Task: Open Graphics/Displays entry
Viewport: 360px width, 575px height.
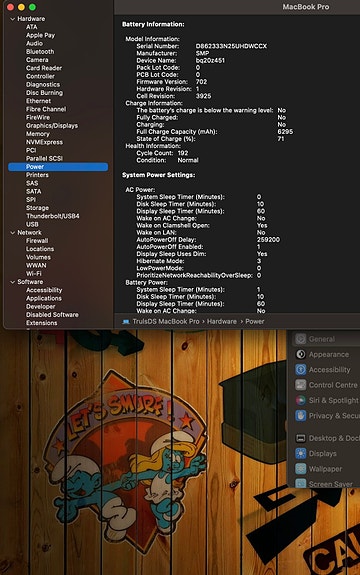Action: 52,126
